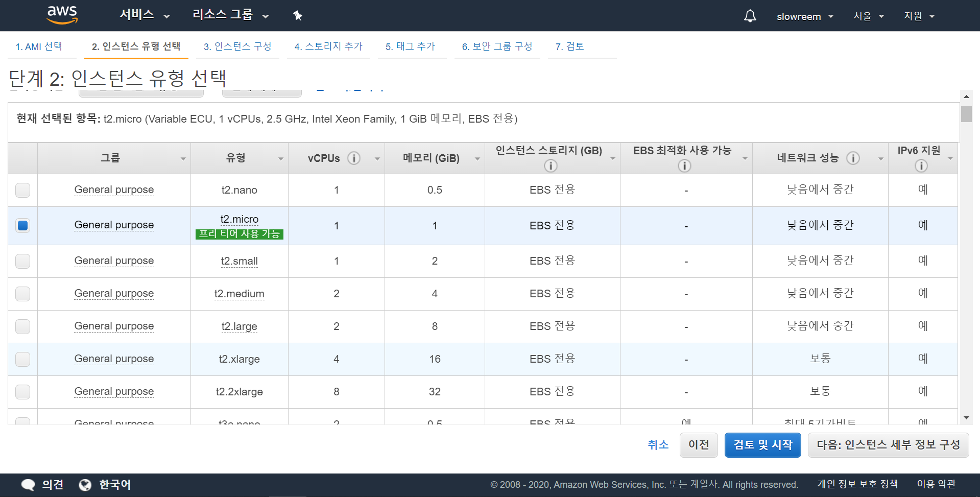This screenshot has height=497, width=980.
Task: Open General purpose link in t2.xlarge row
Action: [x=114, y=359]
